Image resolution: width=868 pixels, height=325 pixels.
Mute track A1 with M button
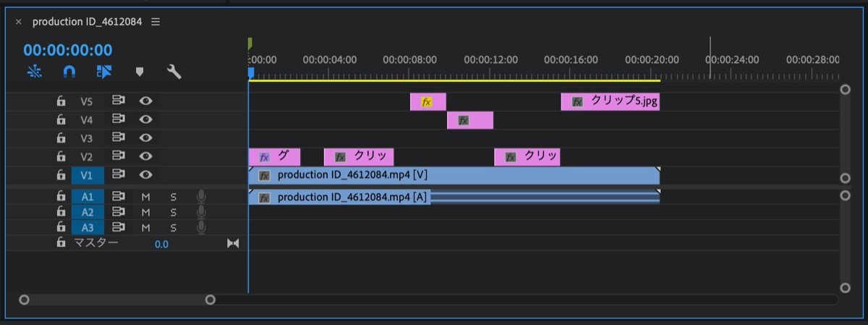(x=145, y=197)
